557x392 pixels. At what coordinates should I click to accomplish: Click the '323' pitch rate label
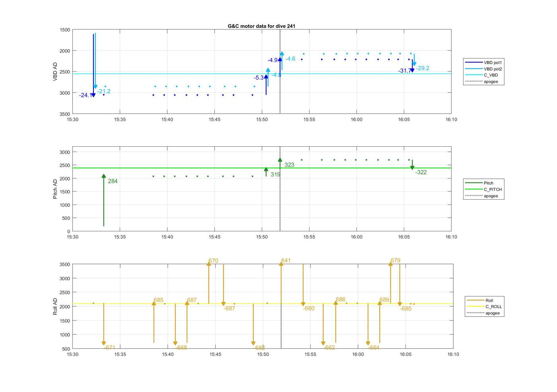tap(289, 165)
